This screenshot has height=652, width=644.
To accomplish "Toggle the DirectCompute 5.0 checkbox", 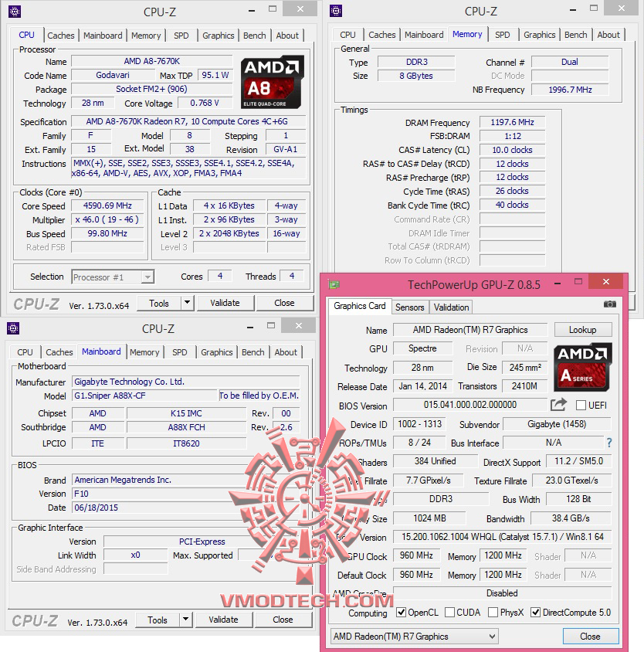I will point(535,613).
